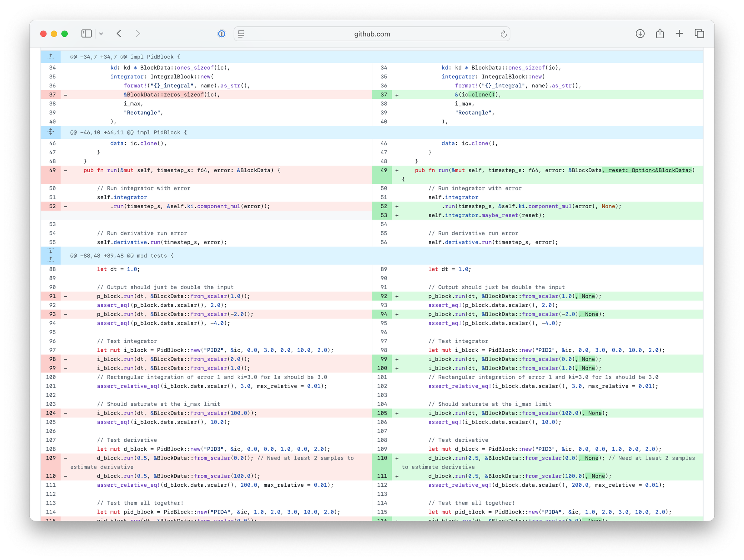Expand hidden lines above line 34
Image resolution: width=744 pixels, height=560 pixels.
[51, 57]
